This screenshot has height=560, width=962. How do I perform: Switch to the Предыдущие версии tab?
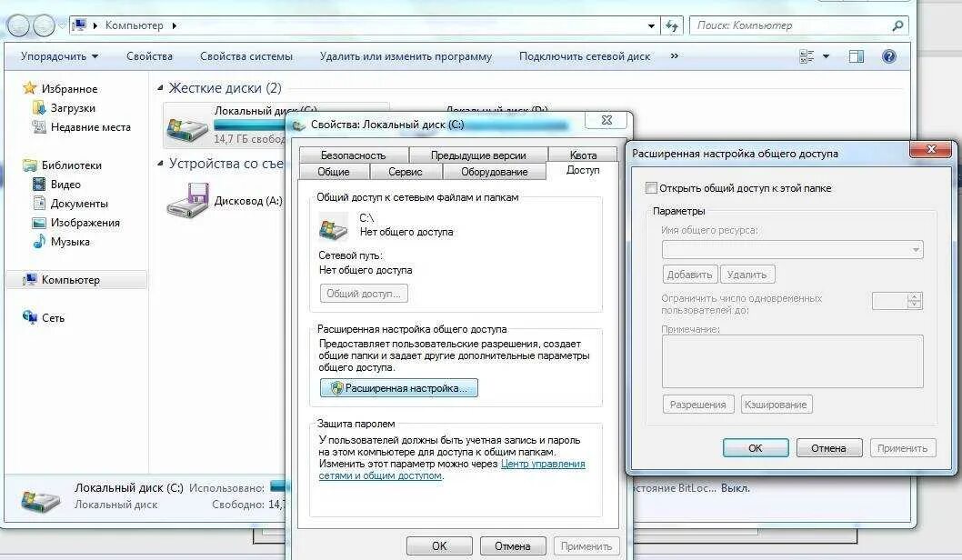click(x=478, y=155)
